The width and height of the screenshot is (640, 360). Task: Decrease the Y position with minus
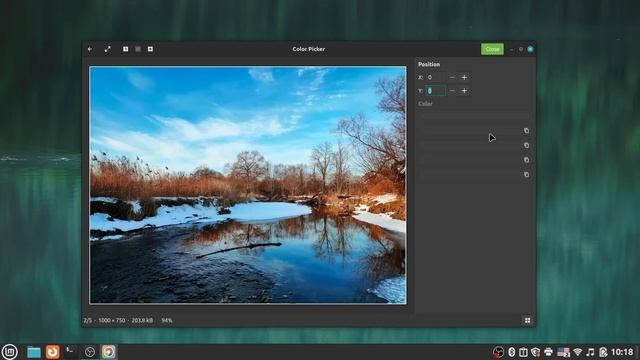452,91
